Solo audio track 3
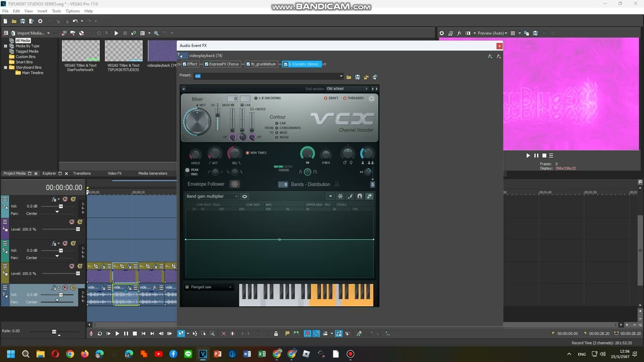Image resolution: width=644 pixels, height=362 pixels. (x=73, y=199)
